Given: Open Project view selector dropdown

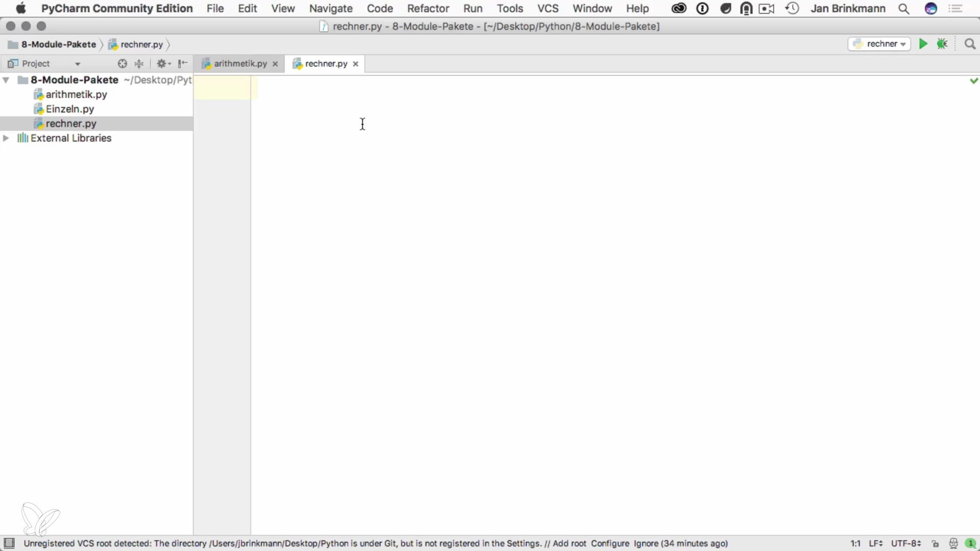Looking at the screenshot, I should pyautogui.click(x=78, y=64).
